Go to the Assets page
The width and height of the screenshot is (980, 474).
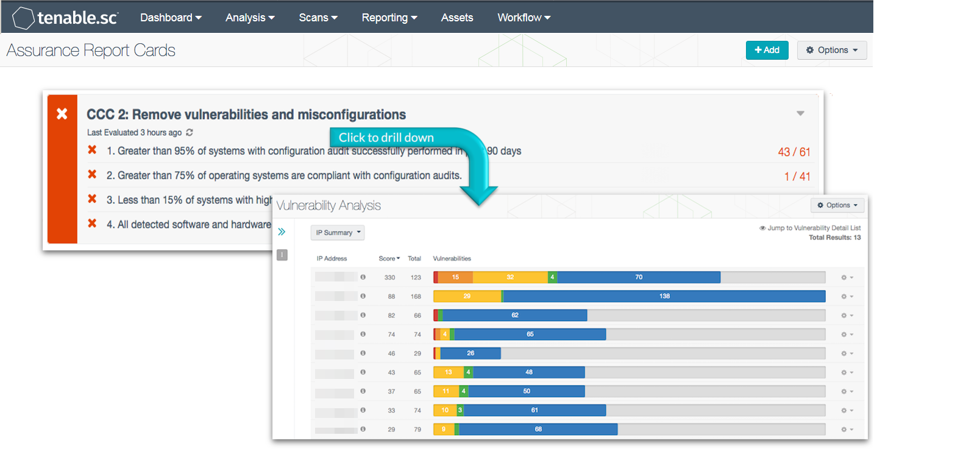(457, 18)
